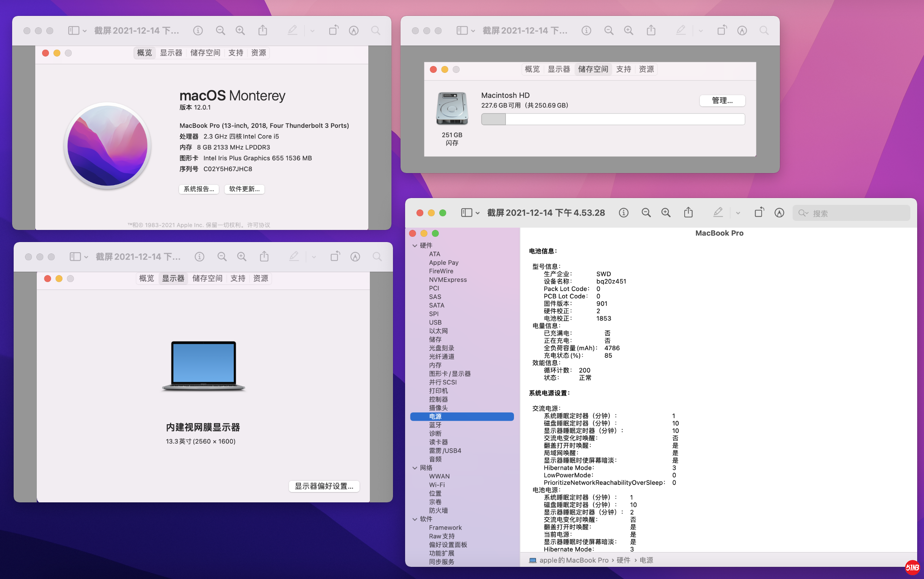The width and height of the screenshot is (924, 579).
Task: Open the sidebar view dropdown in the macOS Monterey window
Action: coord(77,31)
